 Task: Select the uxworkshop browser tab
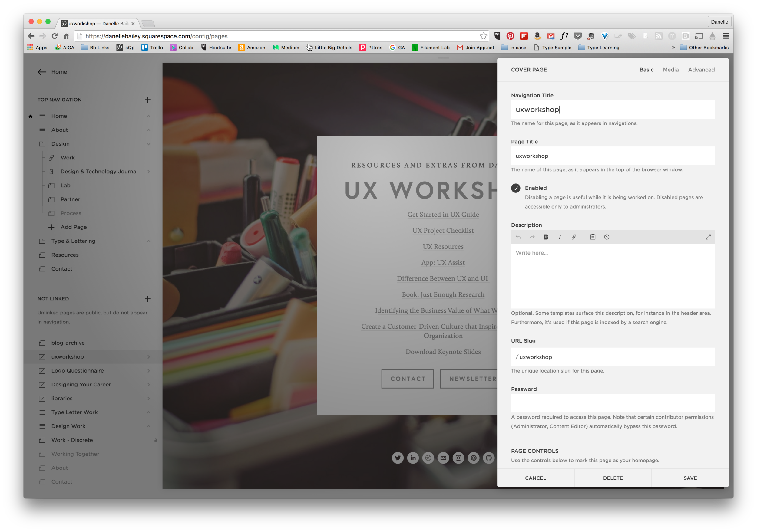(x=98, y=23)
